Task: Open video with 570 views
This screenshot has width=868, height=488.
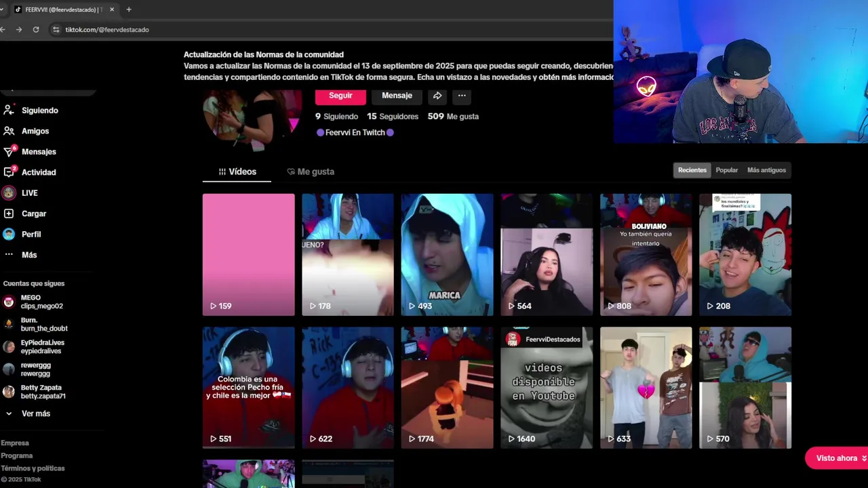Action: click(x=745, y=388)
